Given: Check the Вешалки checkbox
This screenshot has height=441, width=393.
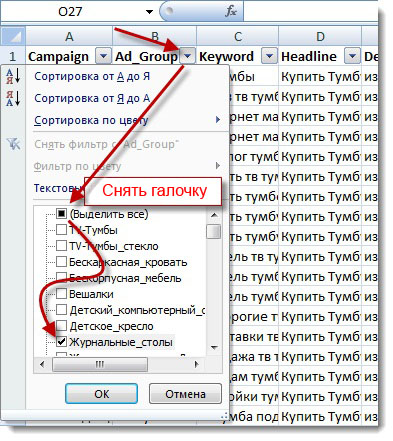Looking at the screenshot, I should pos(61,294).
